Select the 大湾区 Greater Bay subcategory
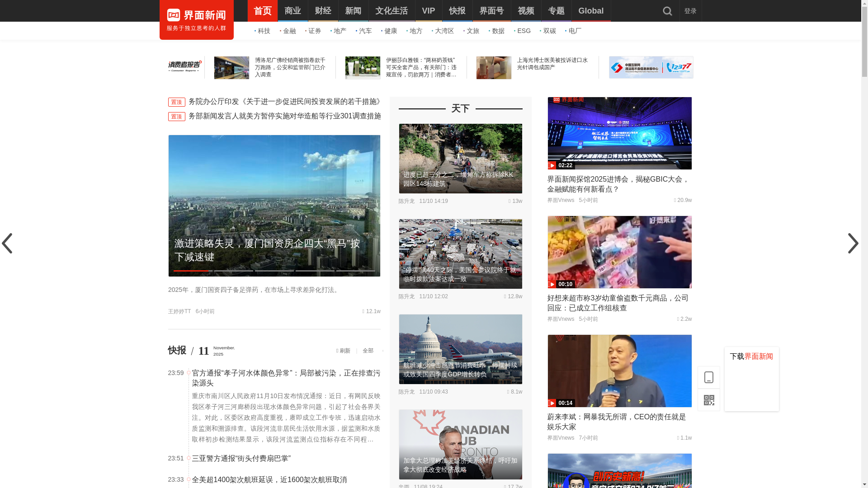The height and width of the screenshot is (488, 868). pos(444,31)
